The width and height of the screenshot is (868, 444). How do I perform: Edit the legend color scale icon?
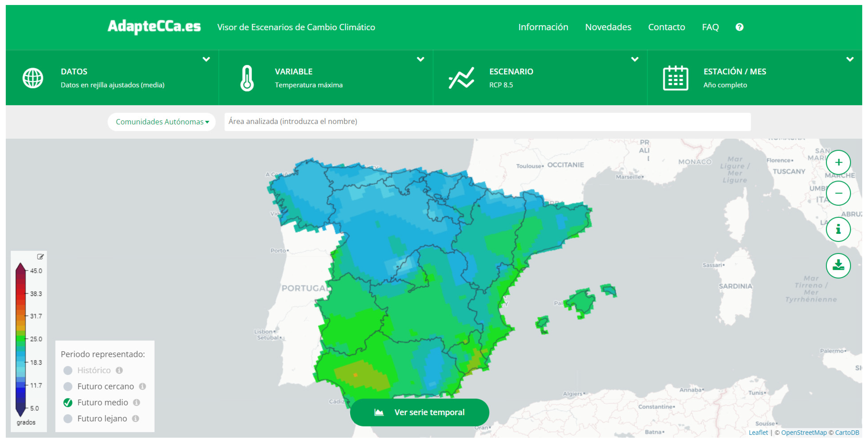40,257
